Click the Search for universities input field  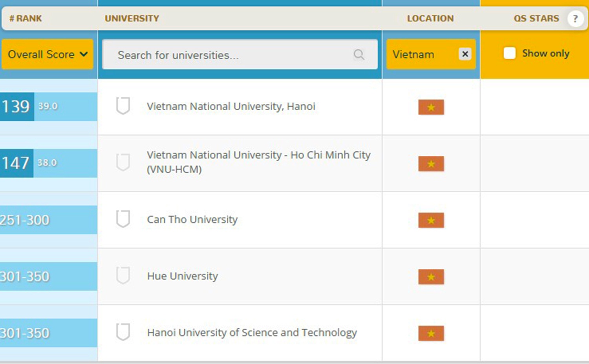(x=232, y=55)
